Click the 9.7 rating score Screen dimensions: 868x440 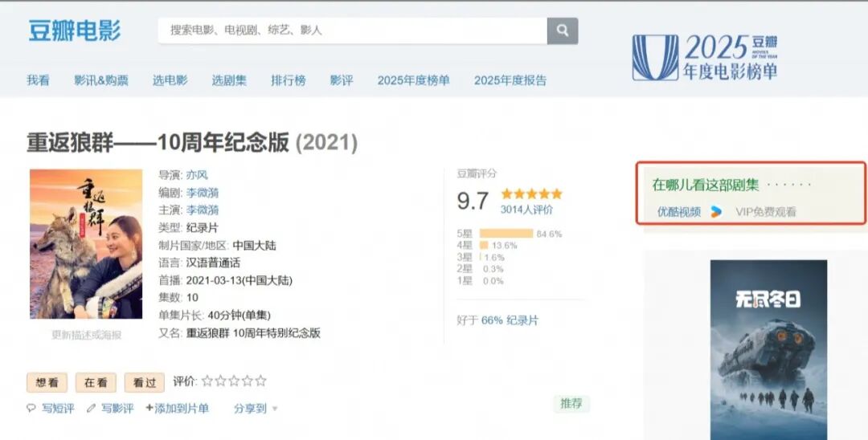coord(473,201)
